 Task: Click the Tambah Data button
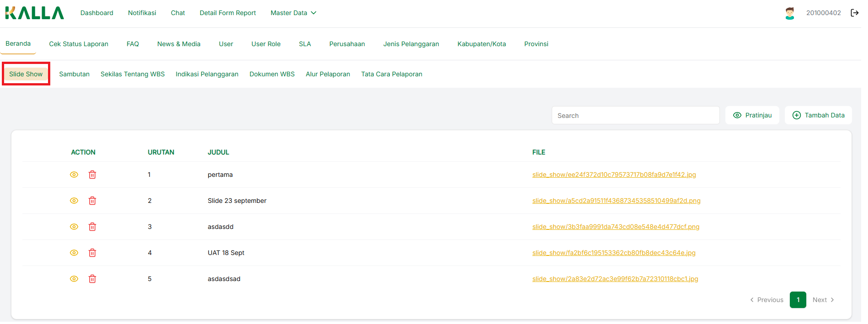(x=818, y=115)
